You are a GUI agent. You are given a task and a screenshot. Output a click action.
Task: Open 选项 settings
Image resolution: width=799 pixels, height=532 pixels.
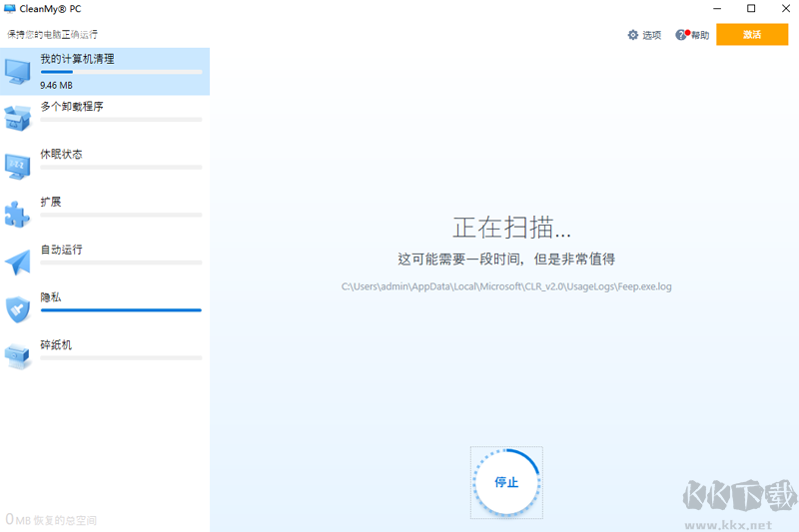(x=644, y=35)
